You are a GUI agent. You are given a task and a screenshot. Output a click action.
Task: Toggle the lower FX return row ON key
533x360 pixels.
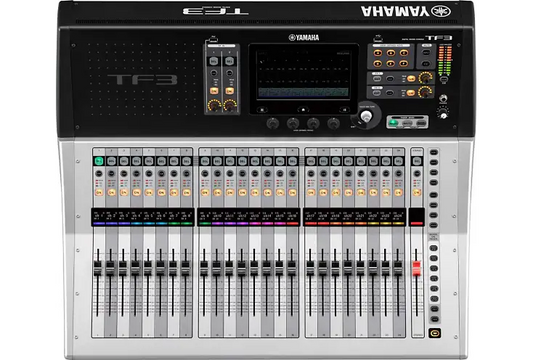coord(411,92)
